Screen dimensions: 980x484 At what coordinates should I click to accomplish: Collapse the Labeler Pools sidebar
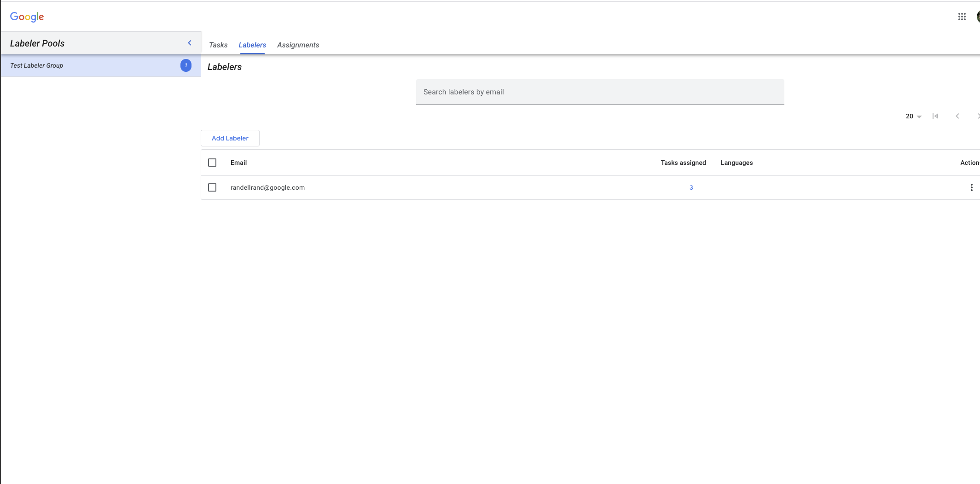189,43
